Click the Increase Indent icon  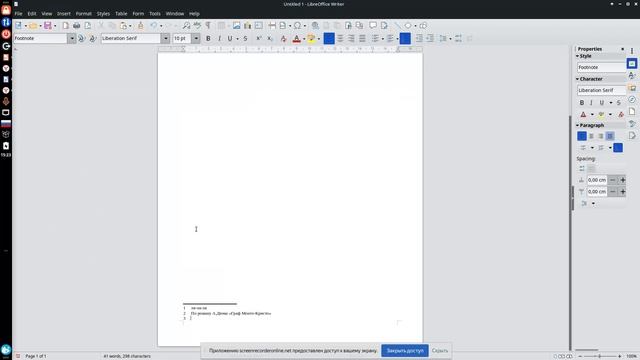pos(419,38)
